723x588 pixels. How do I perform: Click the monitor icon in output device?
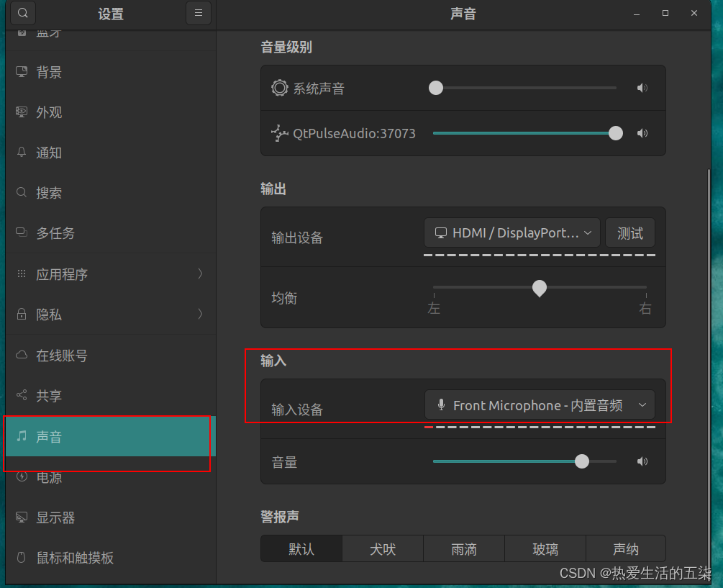pos(441,233)
